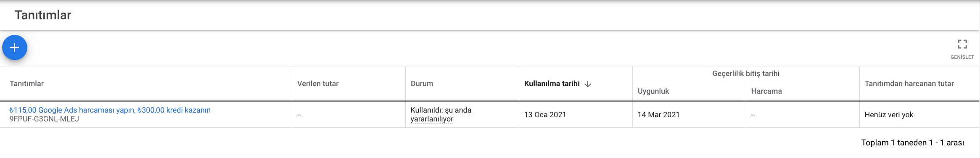
Task: Expand table with the GENİŞLET fullscreen icon
Action: (962, 44)
